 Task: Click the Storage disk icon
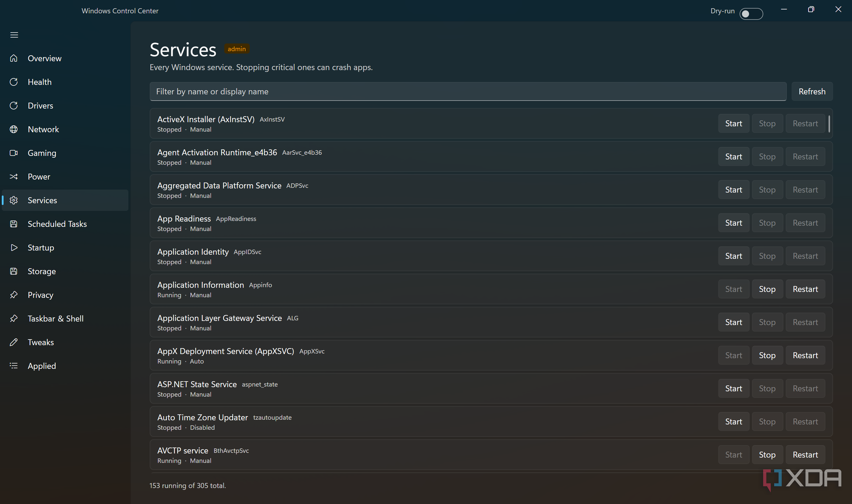(x=14, y=271)
